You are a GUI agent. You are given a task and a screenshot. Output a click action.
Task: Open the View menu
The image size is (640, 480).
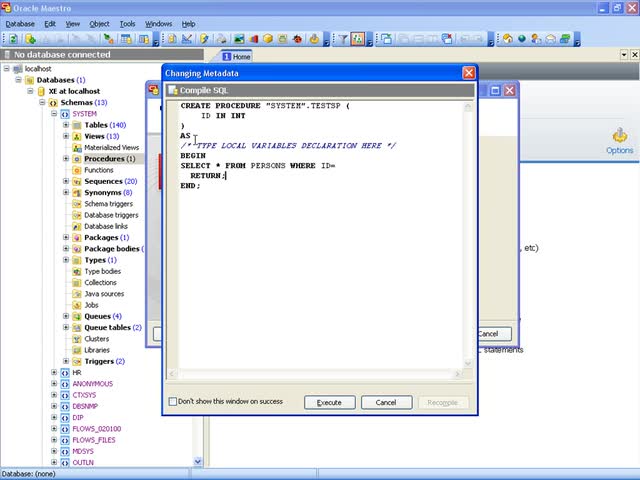click(x=73, y=24)
